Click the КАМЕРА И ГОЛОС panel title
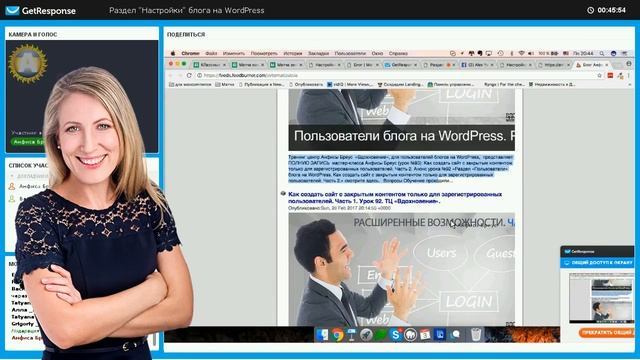The width and height of the screenshot is (640, 360). pyautogui.click(x=33, y=35)
